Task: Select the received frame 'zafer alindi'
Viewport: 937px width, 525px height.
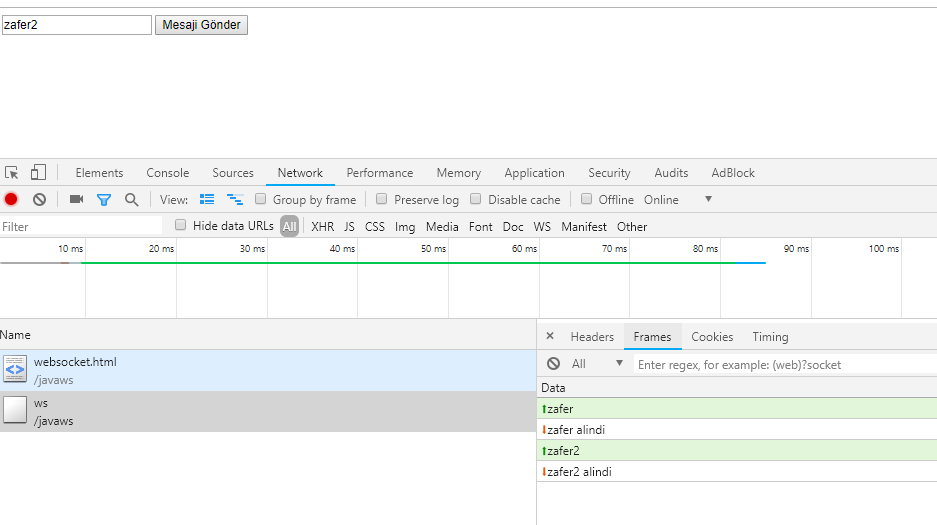Action: (737, 429)
